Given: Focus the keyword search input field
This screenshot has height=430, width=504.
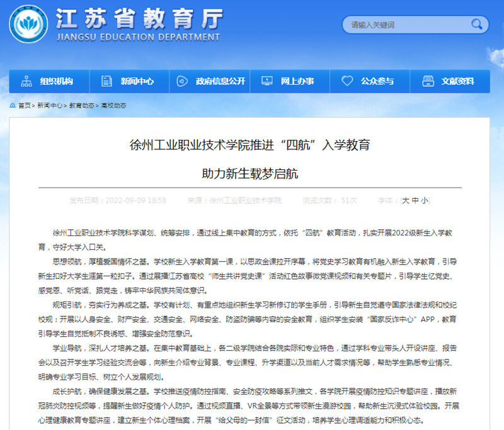Looking at the screenshot, I should tap(406, 25).
